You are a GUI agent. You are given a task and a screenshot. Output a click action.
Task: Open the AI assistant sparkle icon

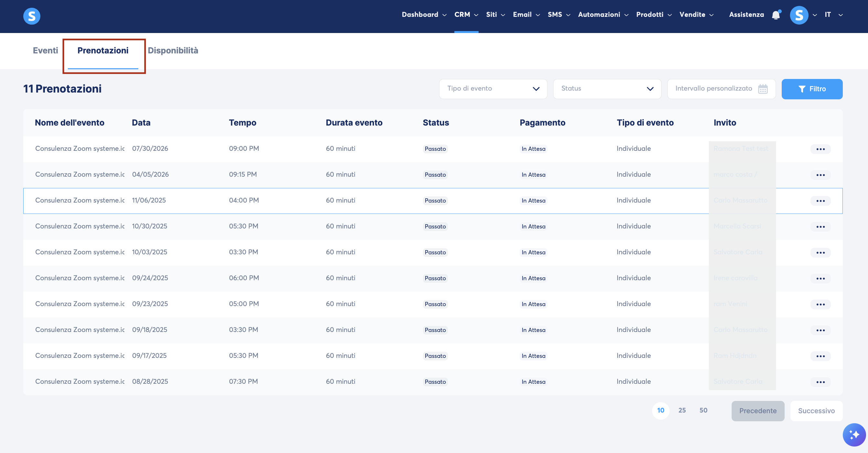coord(854,435)
